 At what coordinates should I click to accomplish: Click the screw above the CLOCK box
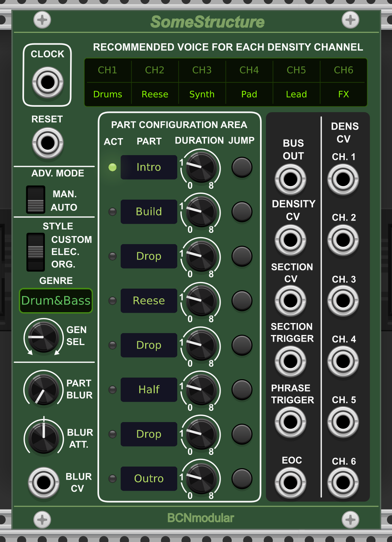(x=42, y=20)
